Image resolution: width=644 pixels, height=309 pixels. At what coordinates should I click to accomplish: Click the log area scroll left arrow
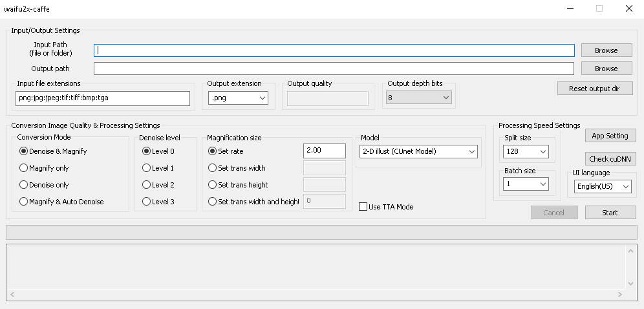tap(12, 294)
